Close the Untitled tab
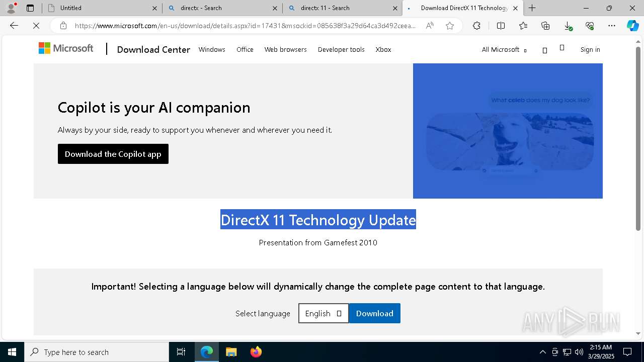 pyautogui.click(x=154, y=8)
